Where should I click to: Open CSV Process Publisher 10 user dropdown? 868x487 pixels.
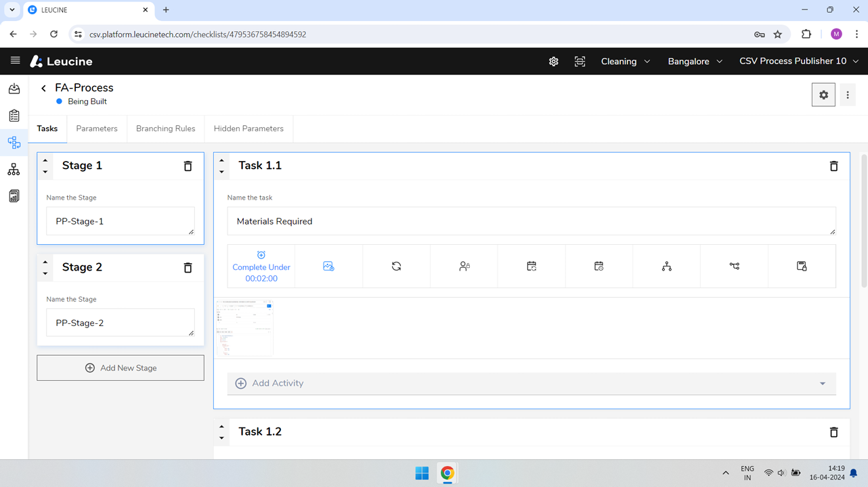coord(799,62)
